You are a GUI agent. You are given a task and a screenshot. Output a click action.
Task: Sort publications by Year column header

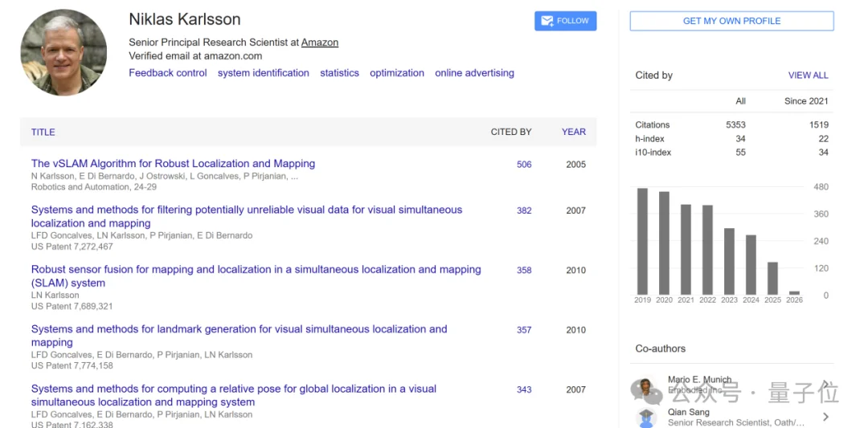[574, 132]
